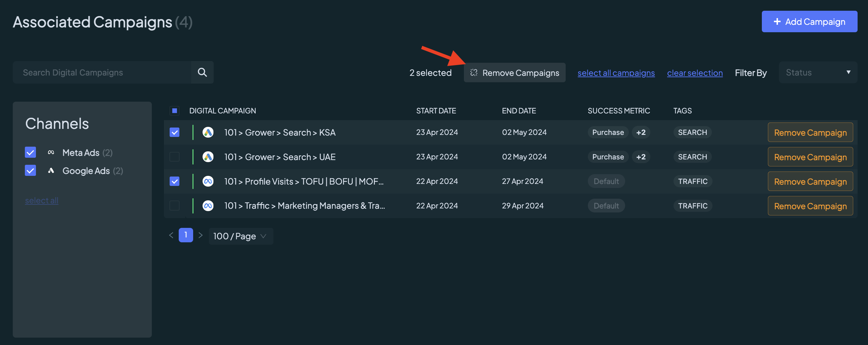The height and width of the screenshot is (345, 868).
Task: Click campaign name 101 > Grower > Search > UAE
Action: pos(280,157)
